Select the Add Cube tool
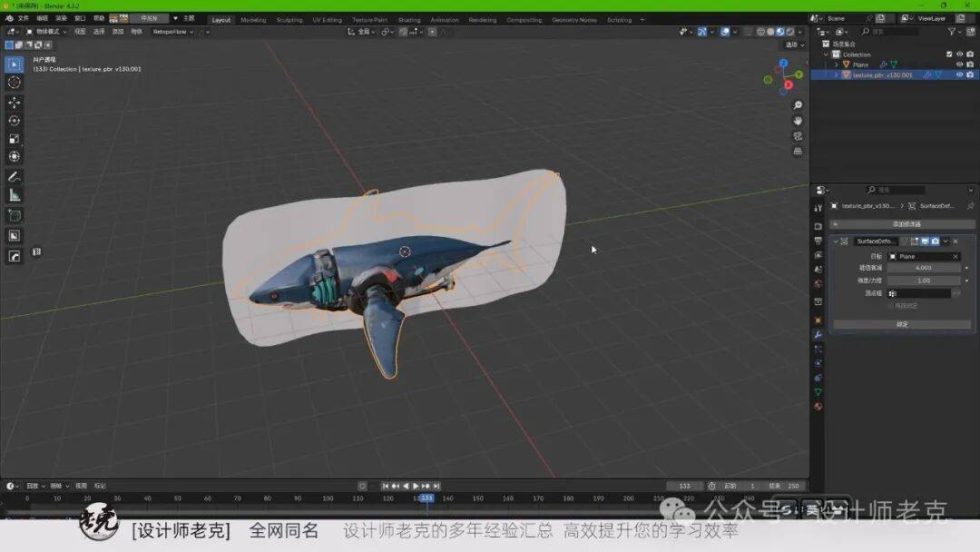The width and height of the screenshot is (980, 552). (15, 216)
